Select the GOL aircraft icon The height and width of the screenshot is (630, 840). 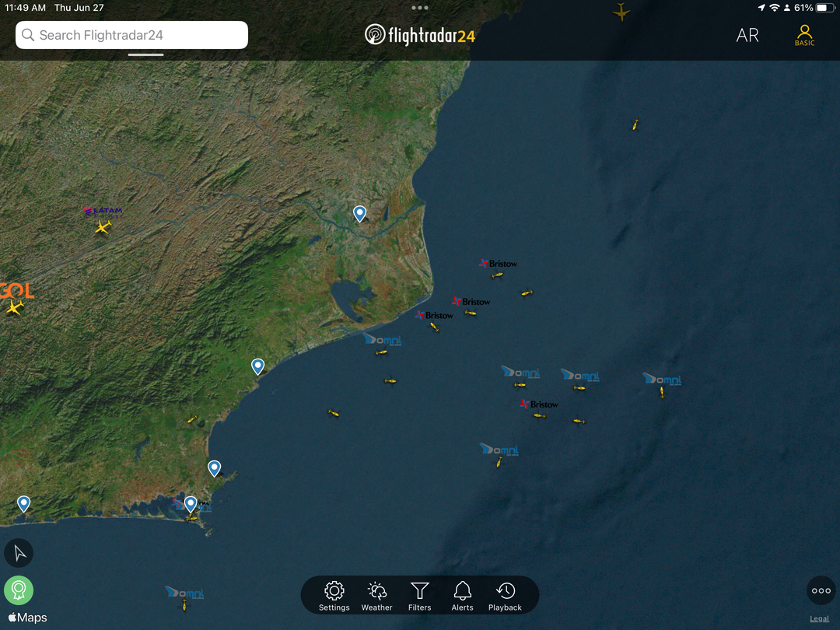pos(15,307)
